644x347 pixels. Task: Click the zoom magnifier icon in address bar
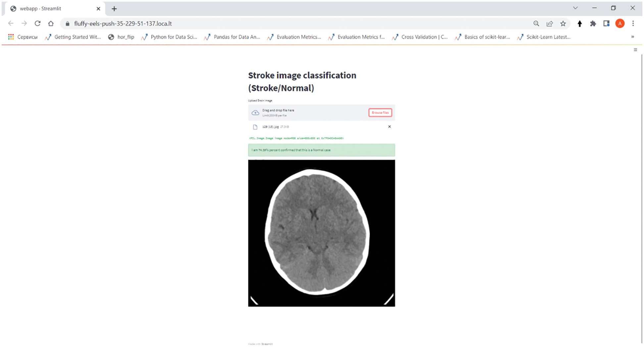pos(536,23)
